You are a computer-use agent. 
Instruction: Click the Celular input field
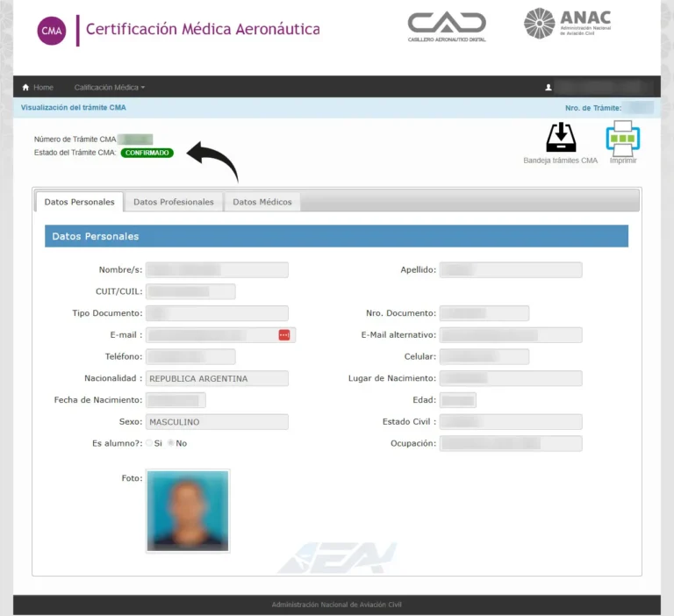click(x=484, y=357)
